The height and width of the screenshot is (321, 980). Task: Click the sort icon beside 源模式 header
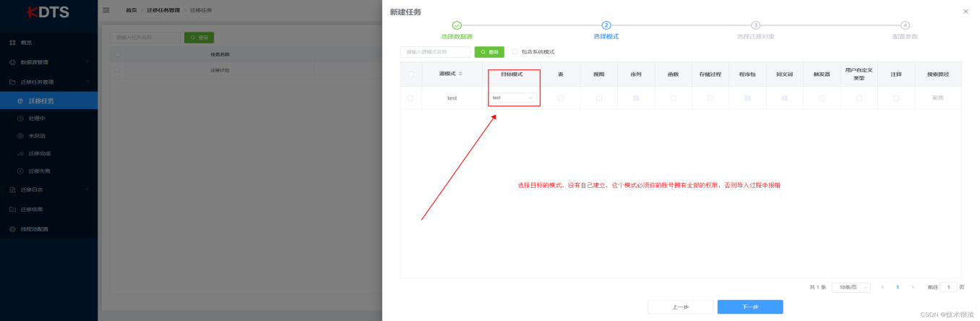[460, 74]
